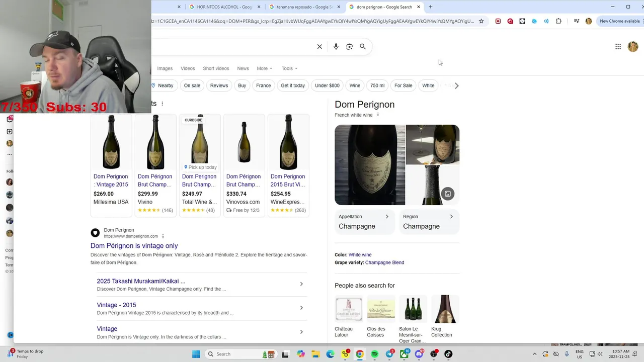Open Millesima USA $269.00 product card
The image size is (644, 362).
[111, 165]
